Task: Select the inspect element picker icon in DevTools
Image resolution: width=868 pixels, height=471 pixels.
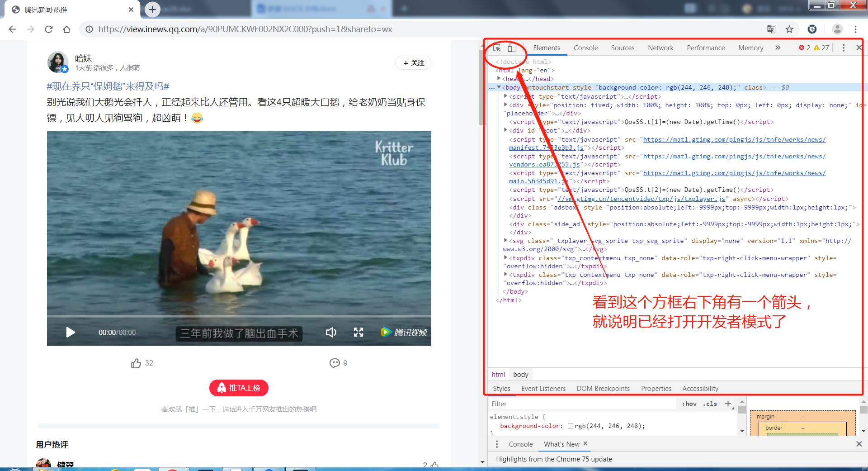Action: pos(497,48)
